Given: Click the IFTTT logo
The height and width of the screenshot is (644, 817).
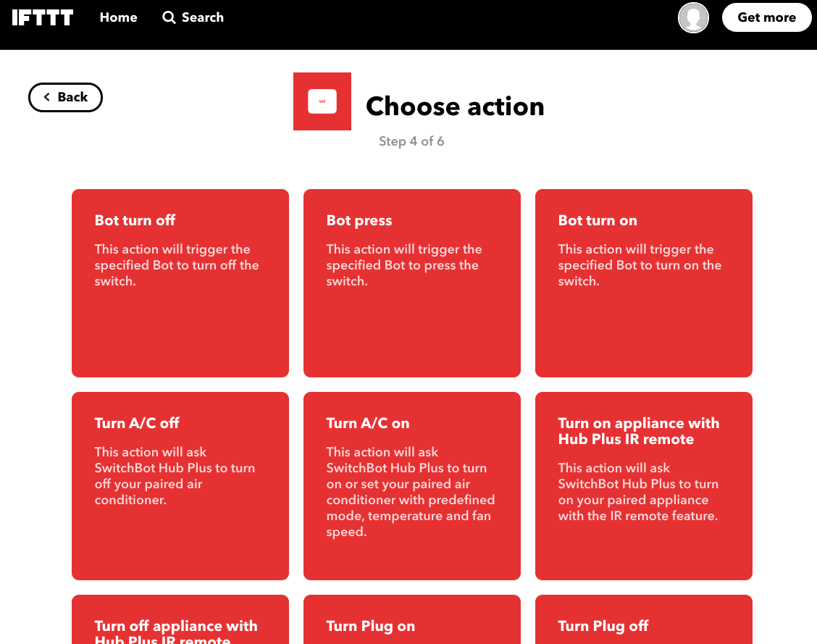Looking at the screenshot, I should click(x=42, y=17).
